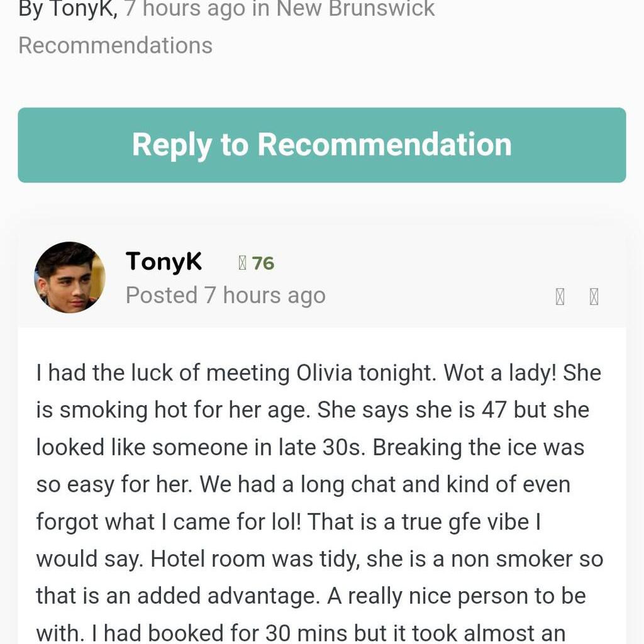Click line starting "looked like someone"
Image resolution: width=644 pixels, height=644 pixels.
point(309,447)
